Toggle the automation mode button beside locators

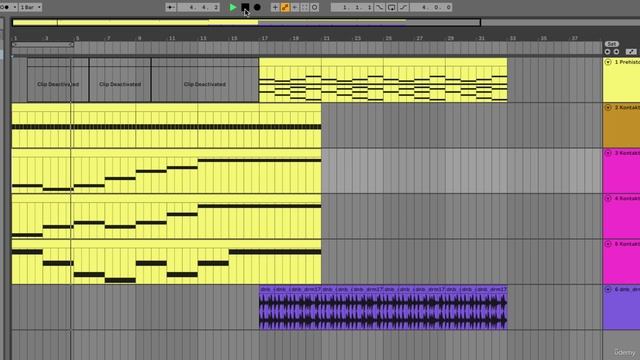[631, 52]
